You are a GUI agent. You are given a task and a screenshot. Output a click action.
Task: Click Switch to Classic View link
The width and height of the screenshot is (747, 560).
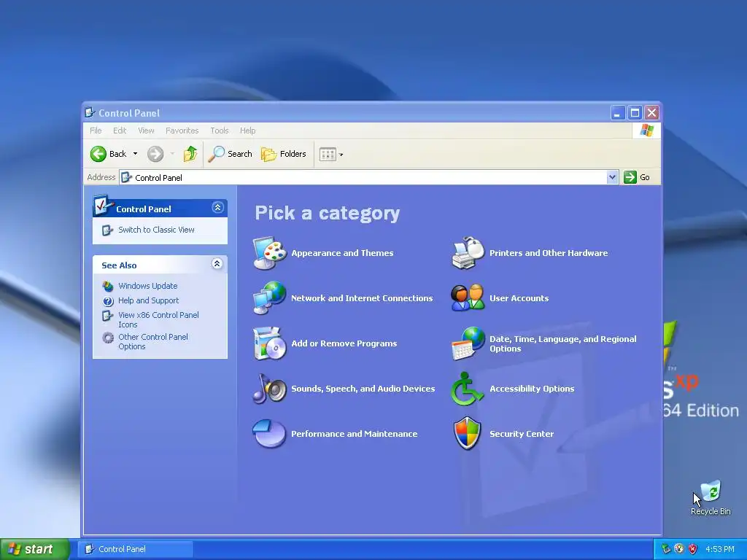pos(156,230)
